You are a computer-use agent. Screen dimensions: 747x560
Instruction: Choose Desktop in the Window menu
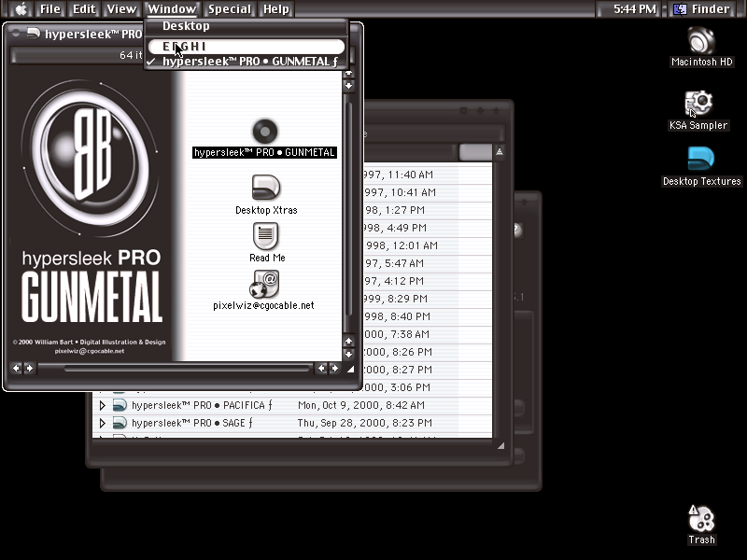(247, 26)
